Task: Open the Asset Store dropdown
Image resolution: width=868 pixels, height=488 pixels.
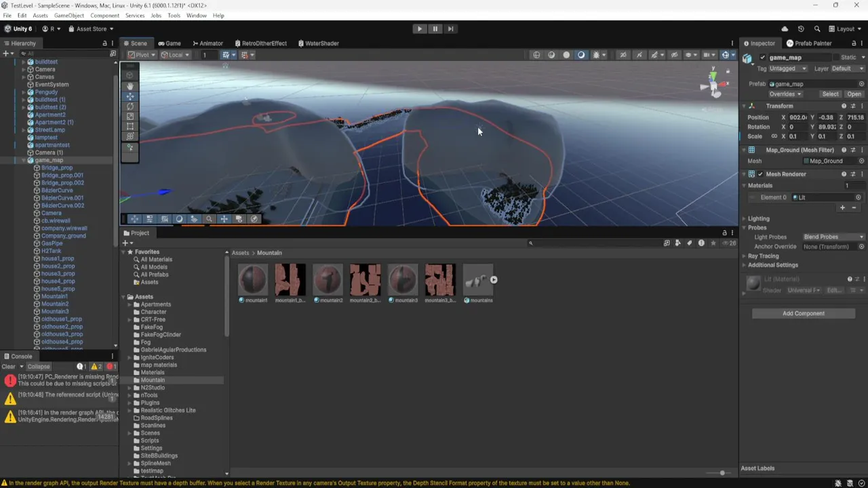Action: click(x=90, y=29)
